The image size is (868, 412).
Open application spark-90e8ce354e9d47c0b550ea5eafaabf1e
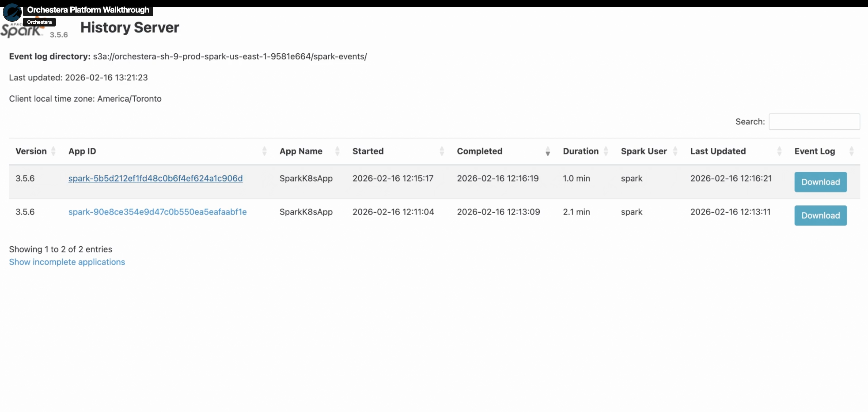pos(158,212)
